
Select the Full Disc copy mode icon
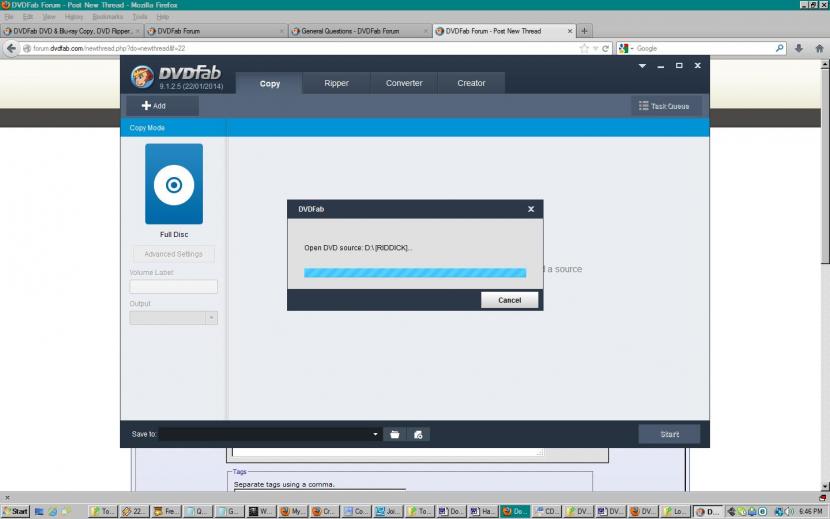(x=174, y=184)
